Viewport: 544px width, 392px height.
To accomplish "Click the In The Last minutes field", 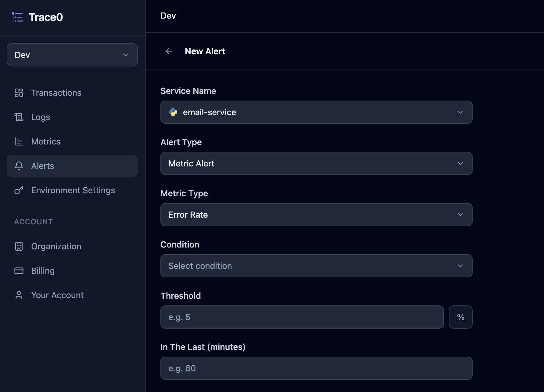I will pos(317,368).
